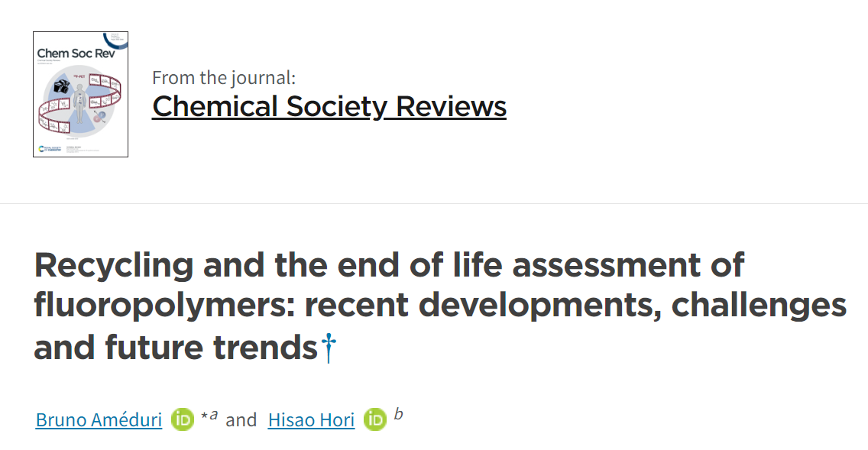Click the blue dagger footnote symbol after the title

click(x=329, y=348)
